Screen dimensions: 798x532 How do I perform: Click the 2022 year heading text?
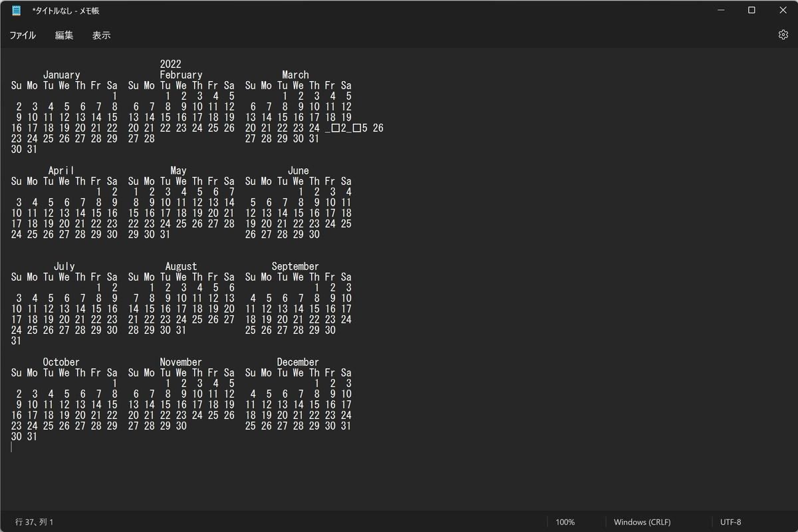(x=170, y=64)
